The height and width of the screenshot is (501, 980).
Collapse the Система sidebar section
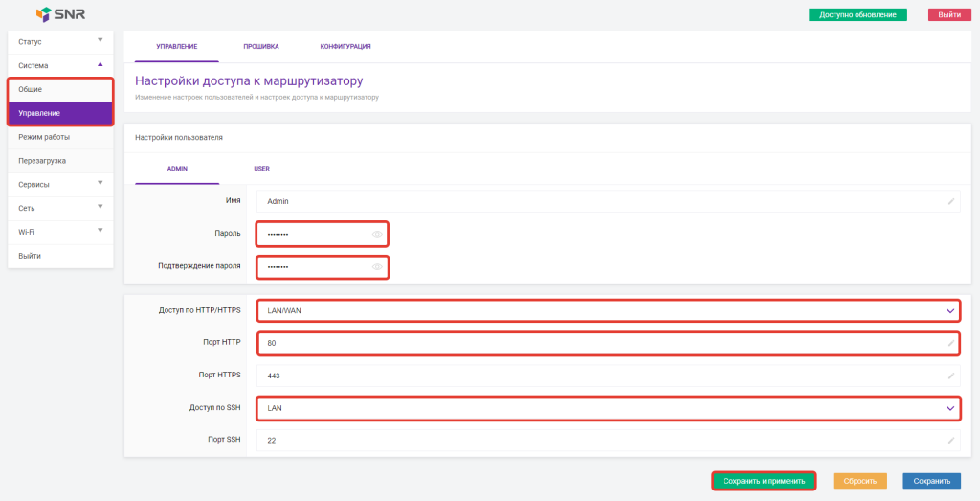[60, 66]
